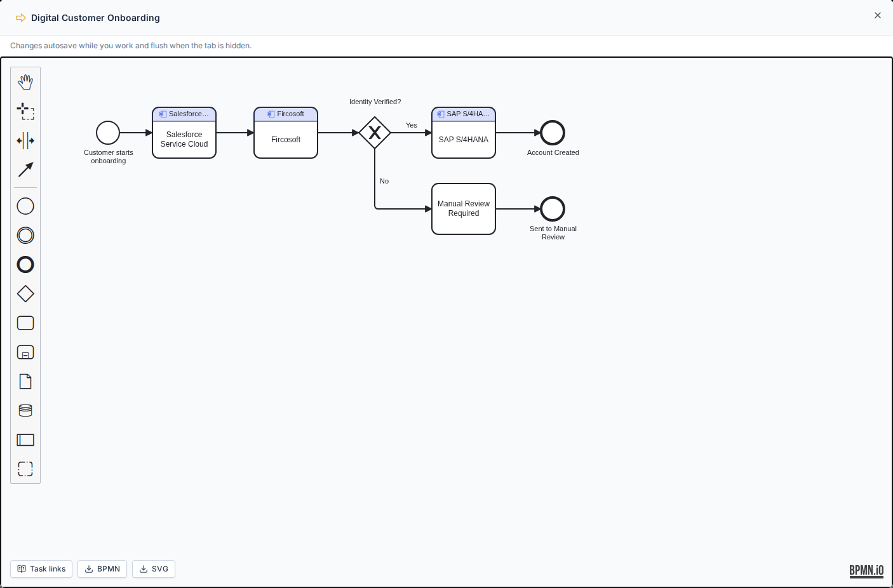Image resolution: width=893 pixels, height=588 pixels.
Task: Open the Task links panel
Action: (x=41, y=569)
